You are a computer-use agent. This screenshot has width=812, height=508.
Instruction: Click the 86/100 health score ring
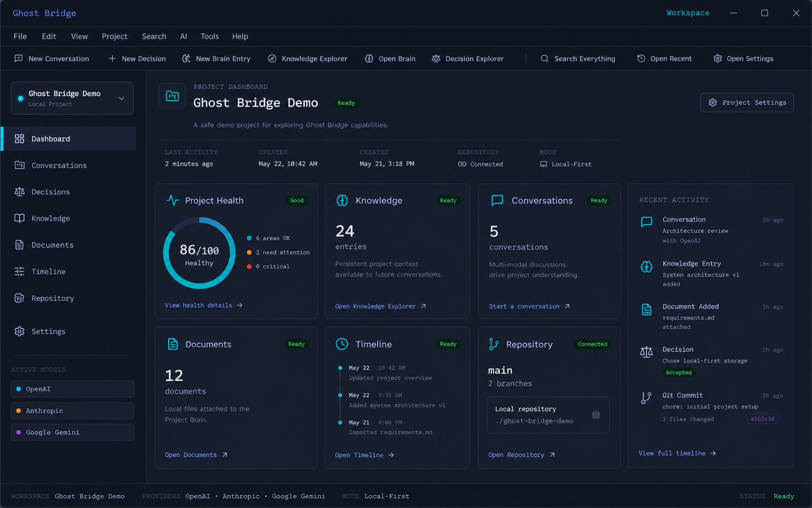[199, 253]
